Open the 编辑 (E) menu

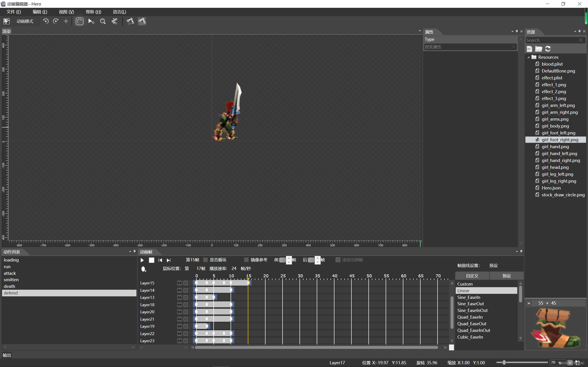pos(40,12)
